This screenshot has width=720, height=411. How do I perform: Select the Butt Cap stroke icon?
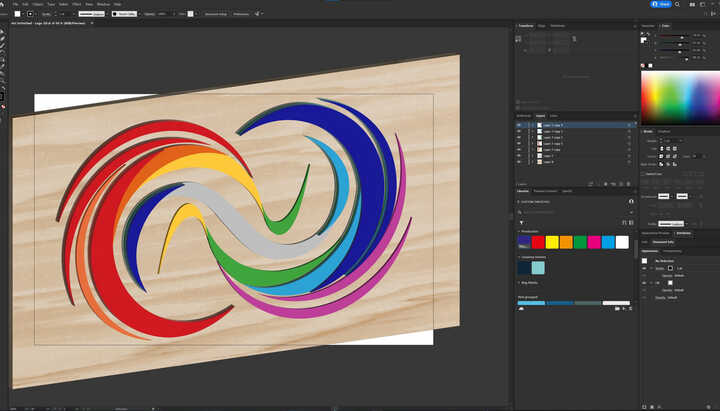(x=662, y=149)
